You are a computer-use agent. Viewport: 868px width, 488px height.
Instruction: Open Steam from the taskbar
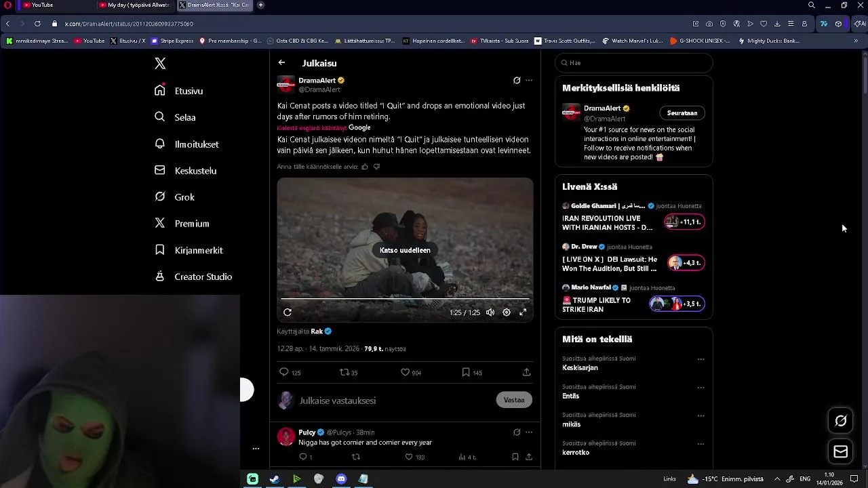(275, 479)
